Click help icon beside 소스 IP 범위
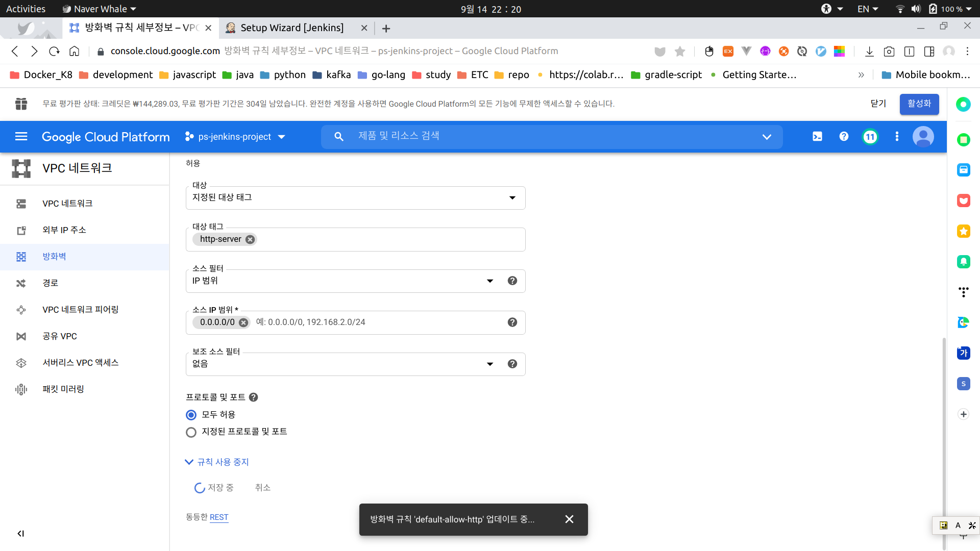The image size is (980, 551). [512, 322]
